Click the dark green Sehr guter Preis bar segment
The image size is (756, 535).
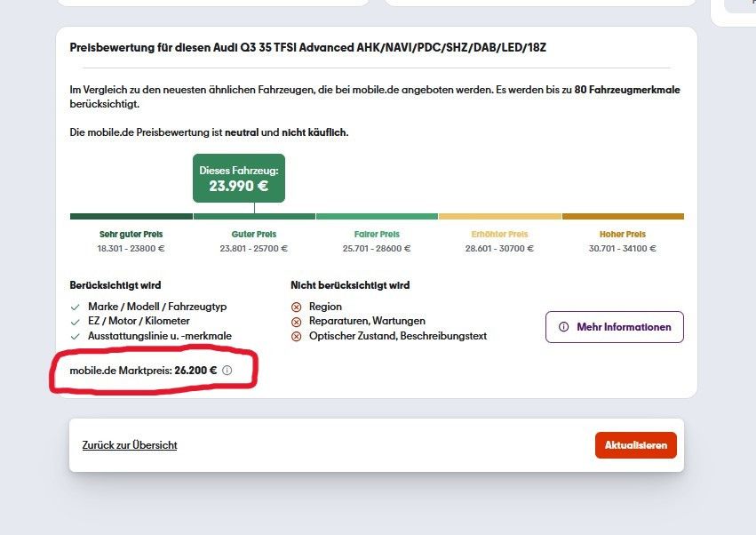click(x=131, y=216)
